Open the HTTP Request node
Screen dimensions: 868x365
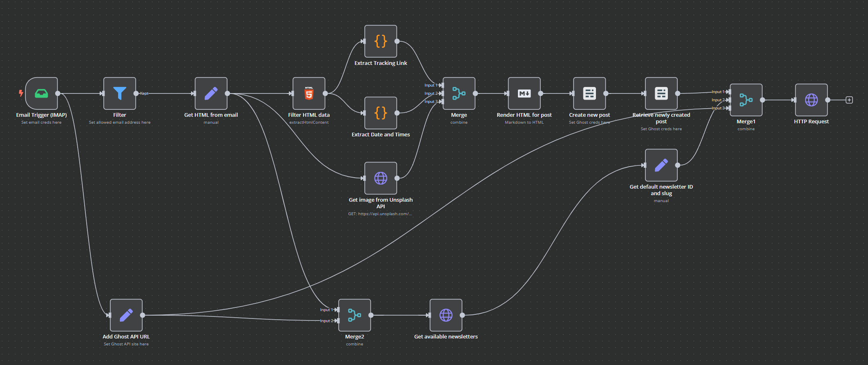811,100
